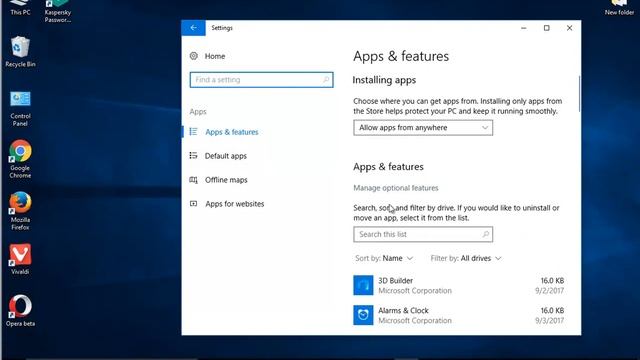
Task: Minimize the Settings window
Action: tap(524, 28)
